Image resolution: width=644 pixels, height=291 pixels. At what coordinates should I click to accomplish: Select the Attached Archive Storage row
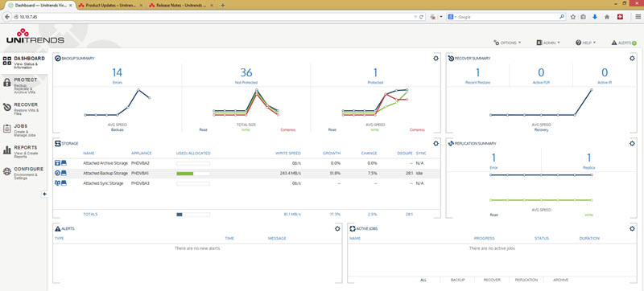pyautogui.click(x=246, y=163)
